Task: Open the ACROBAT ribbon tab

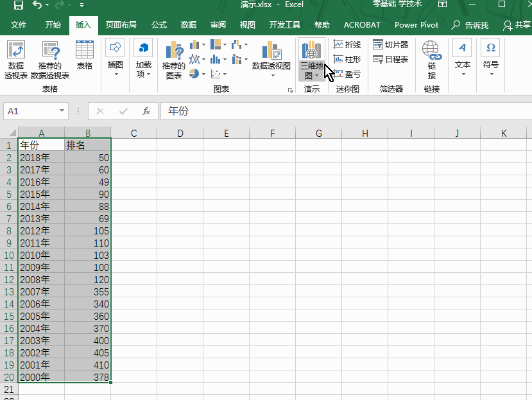Action: [362, 25]
